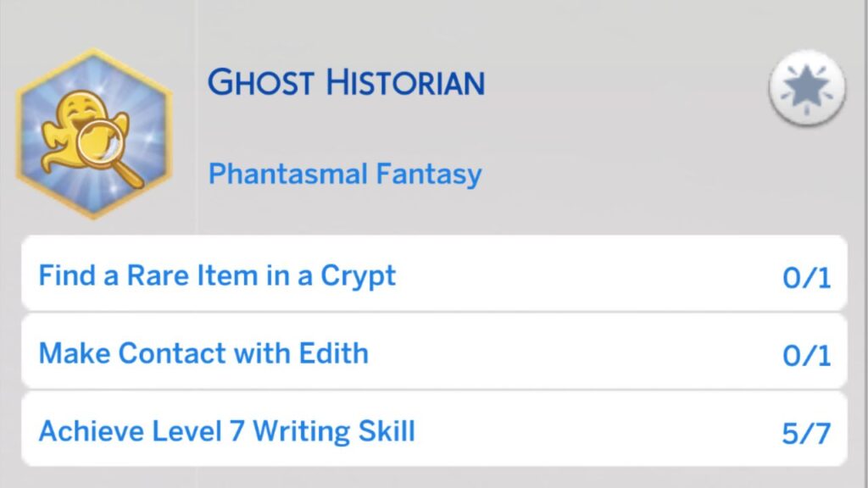Select the bottom writing skill goal row
The width and height of the screenshot is (868, 488).
[434, 430]
